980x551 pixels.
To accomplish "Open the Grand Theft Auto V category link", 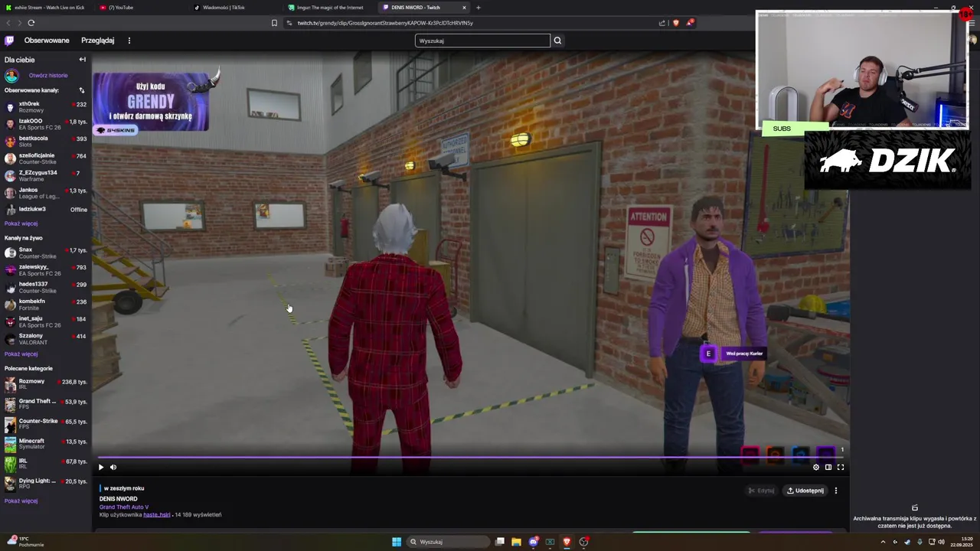I will click(124, 507).
